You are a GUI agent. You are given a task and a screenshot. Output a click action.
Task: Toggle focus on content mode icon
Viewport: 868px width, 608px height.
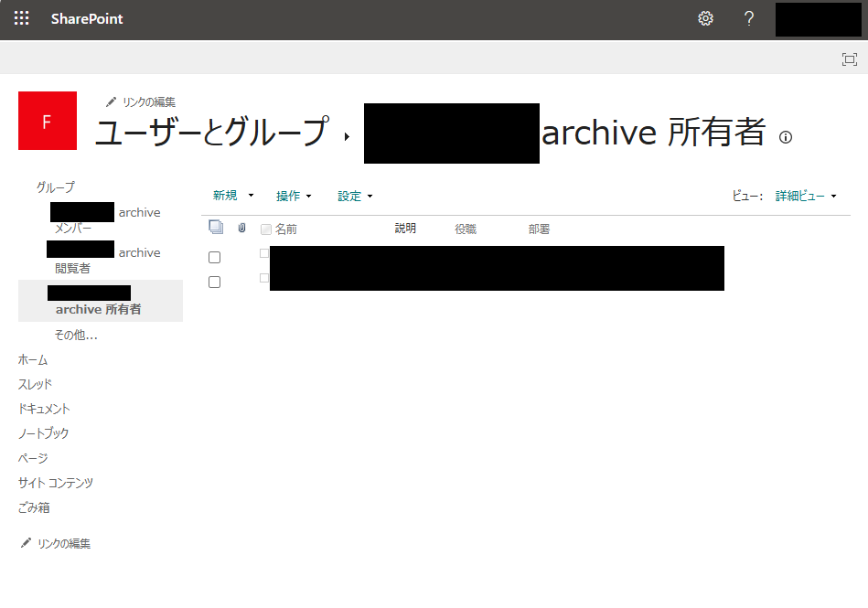pyautogui.click(x=849, y=59)
